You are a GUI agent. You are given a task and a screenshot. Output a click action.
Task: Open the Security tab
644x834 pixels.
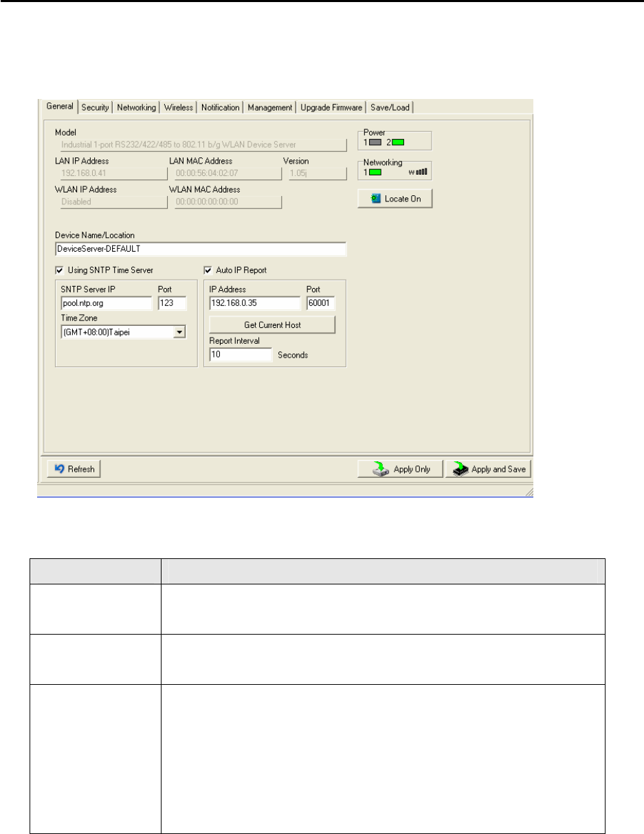[x=95, y=107]
